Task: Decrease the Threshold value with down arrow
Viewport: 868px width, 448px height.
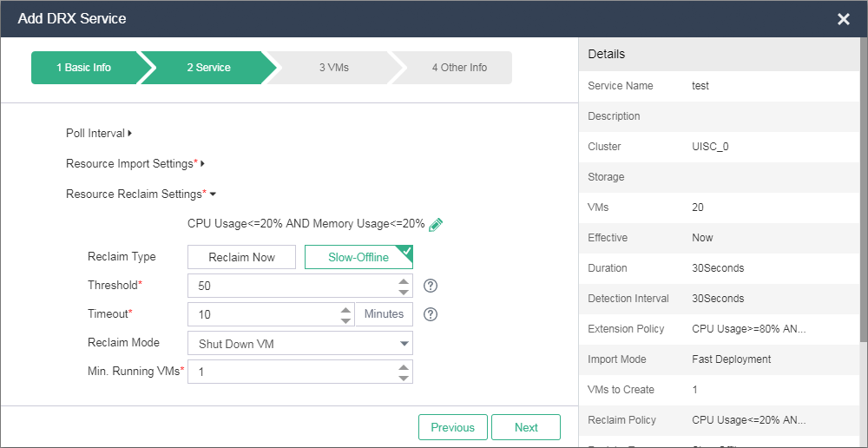Action: click(x=404, y=291)
